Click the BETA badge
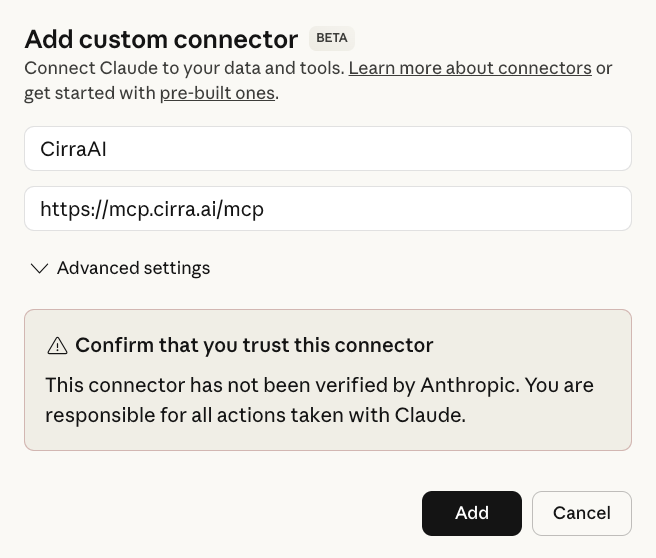This screenshot has height=558, width=656. click(332, 39)
